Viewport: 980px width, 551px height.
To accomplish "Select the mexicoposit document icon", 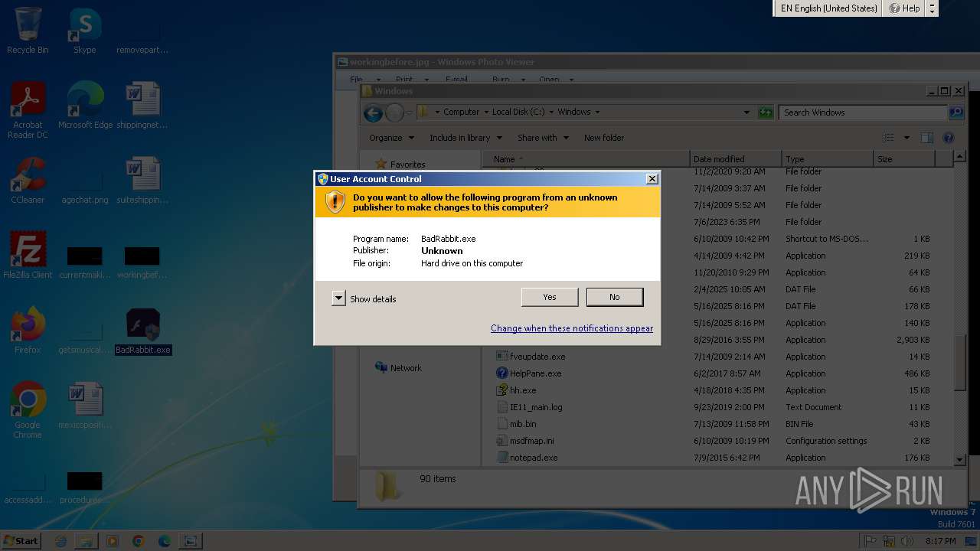I will point(85,406).
